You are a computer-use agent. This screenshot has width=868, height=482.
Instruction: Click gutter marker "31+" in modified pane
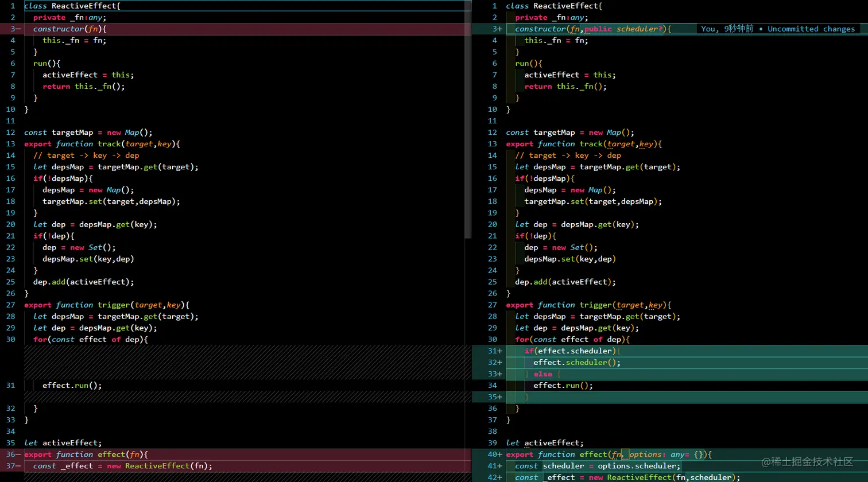point(495,351)
